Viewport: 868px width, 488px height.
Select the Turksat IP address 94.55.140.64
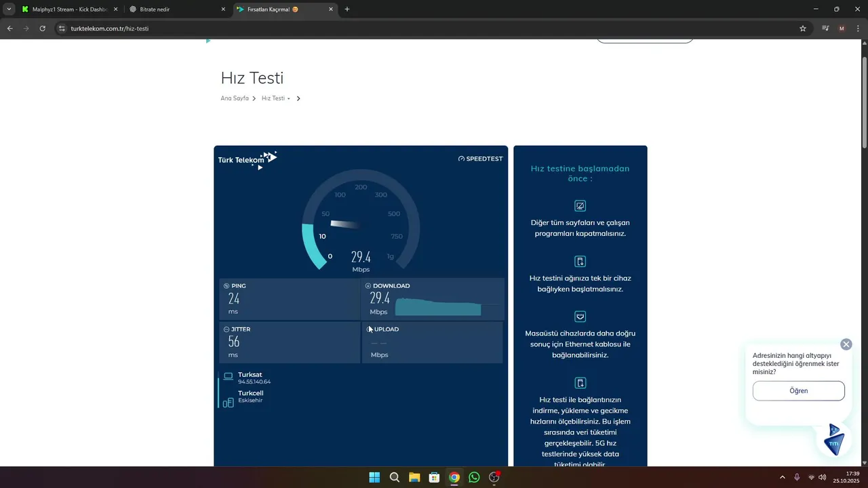tap(254, 382)
